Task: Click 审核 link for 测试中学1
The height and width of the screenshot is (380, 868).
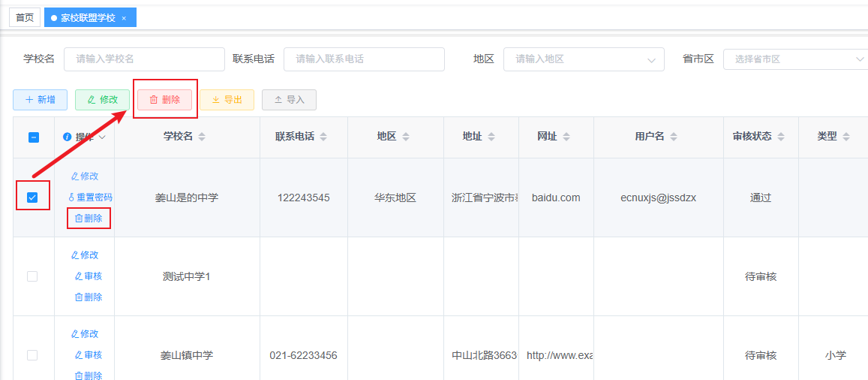Action: [89, 276]
